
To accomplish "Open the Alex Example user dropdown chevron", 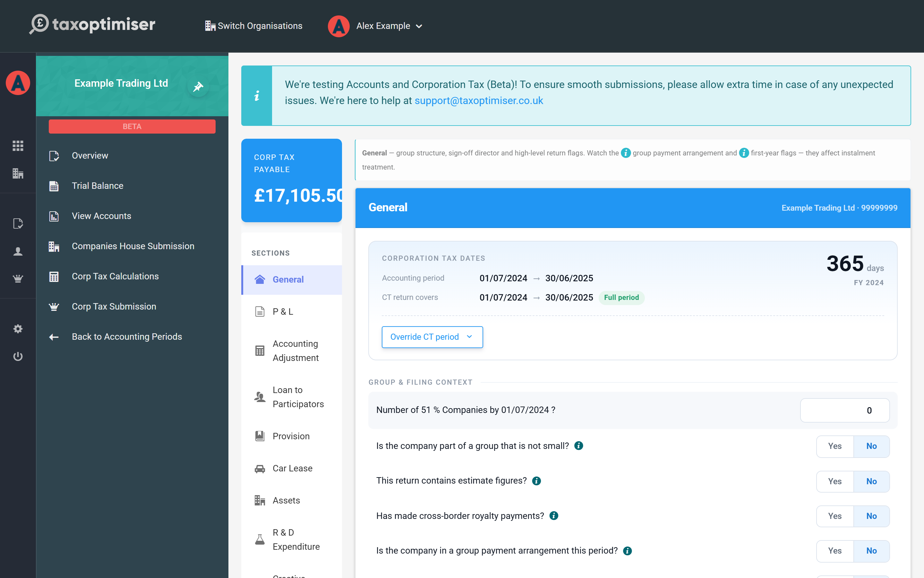I will (x=419, y=26).
